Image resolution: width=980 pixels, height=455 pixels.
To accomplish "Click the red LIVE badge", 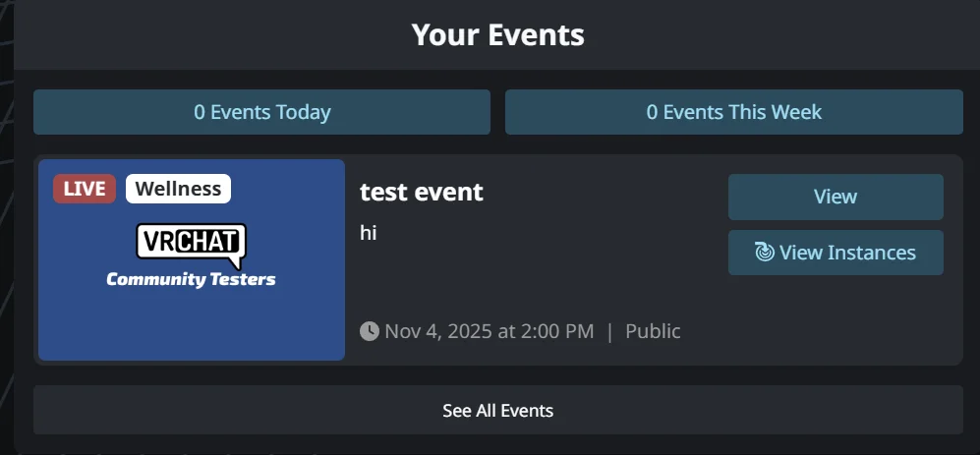I will pos(85,189).
